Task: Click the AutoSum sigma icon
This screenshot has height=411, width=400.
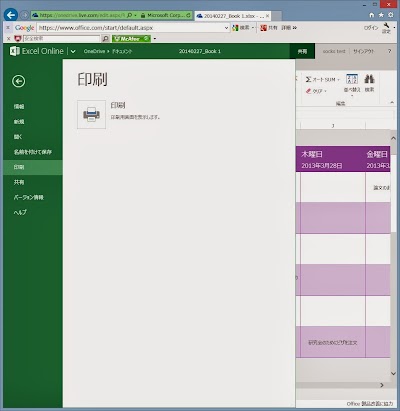Action: 308,79
